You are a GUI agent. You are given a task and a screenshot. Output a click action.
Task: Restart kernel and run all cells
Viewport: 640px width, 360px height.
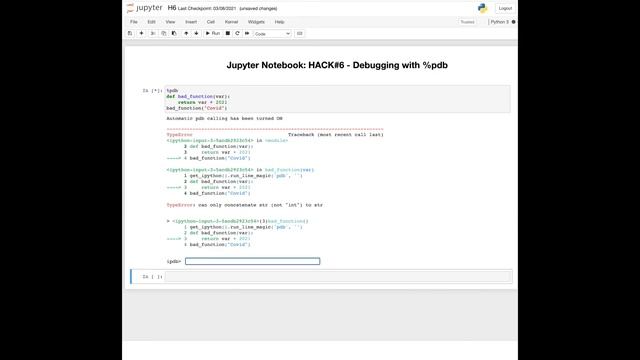[247, 33]
